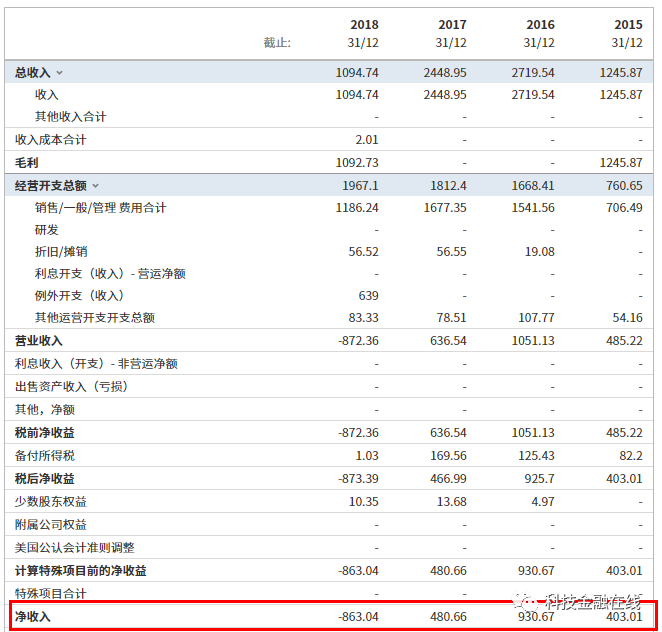Click the 经营开支总额 value 1812.4
662x632 pixels.
(x=448, y=186)
